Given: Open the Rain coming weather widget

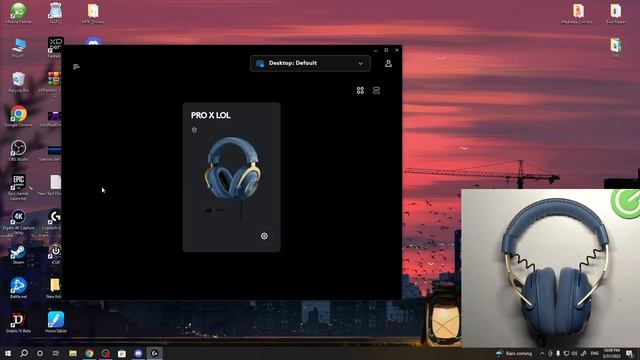Looking at the screenshot, I should pos(514,353).
